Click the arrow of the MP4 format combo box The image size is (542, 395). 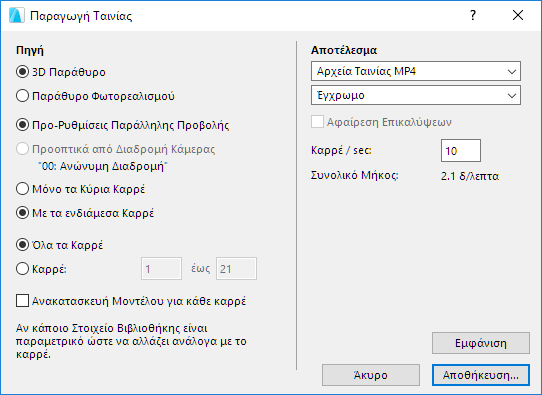(512, 72)
